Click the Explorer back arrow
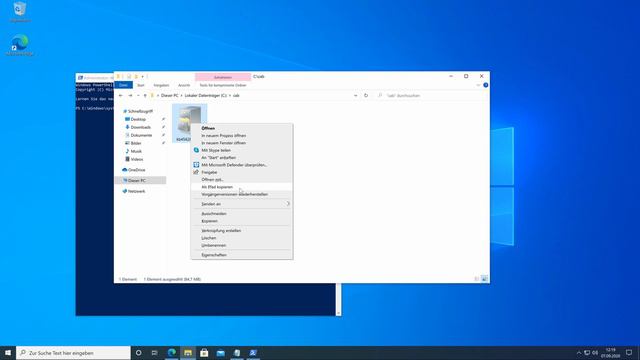The image size is (640, 360). click(120, 96)
